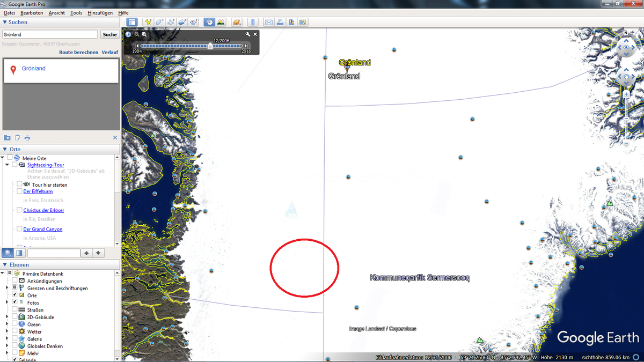644x362 pixels.
Task: Open the Der Eiffelturm link
Action: pos(38,191)
